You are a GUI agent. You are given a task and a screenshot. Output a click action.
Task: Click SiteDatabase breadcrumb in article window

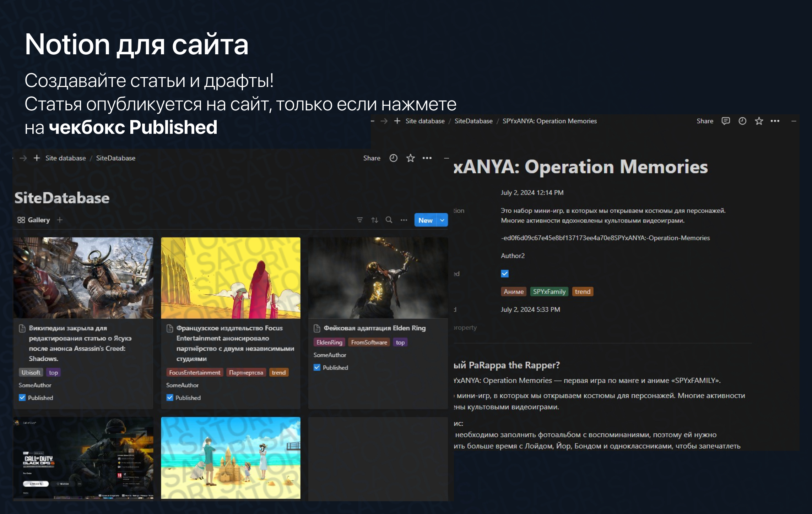[x=473, y=121]
